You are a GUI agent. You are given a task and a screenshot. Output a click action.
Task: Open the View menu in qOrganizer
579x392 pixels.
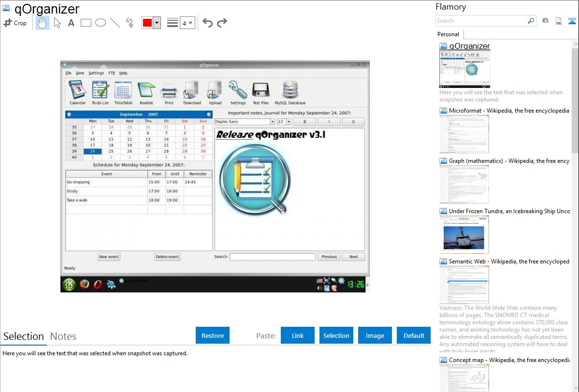pos(80,73)
